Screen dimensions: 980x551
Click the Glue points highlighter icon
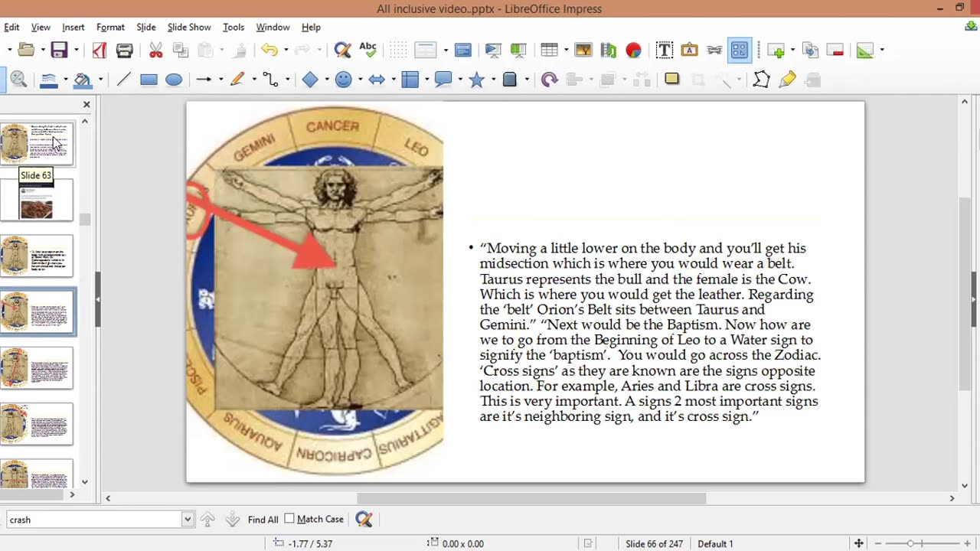(x=787, y=80)
